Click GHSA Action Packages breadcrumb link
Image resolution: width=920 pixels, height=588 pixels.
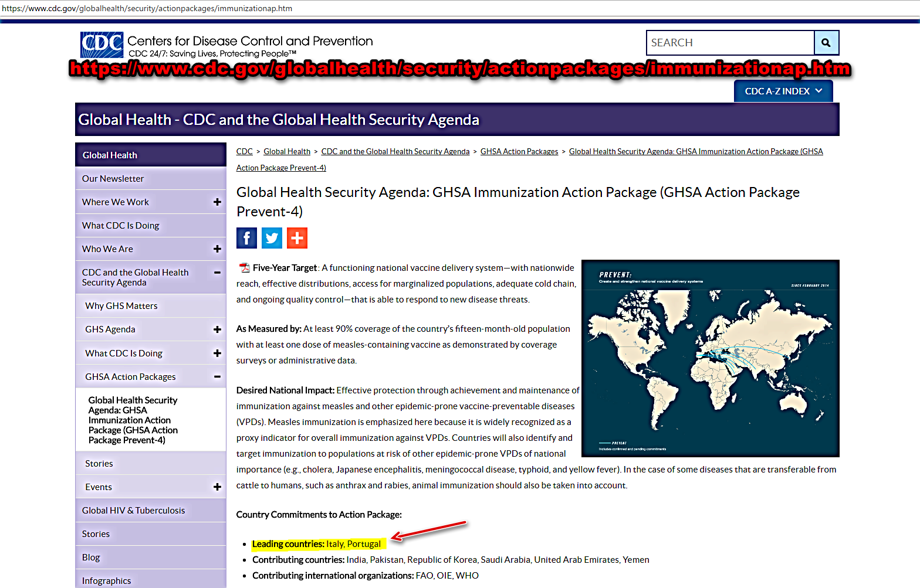[x=519, y=151]
